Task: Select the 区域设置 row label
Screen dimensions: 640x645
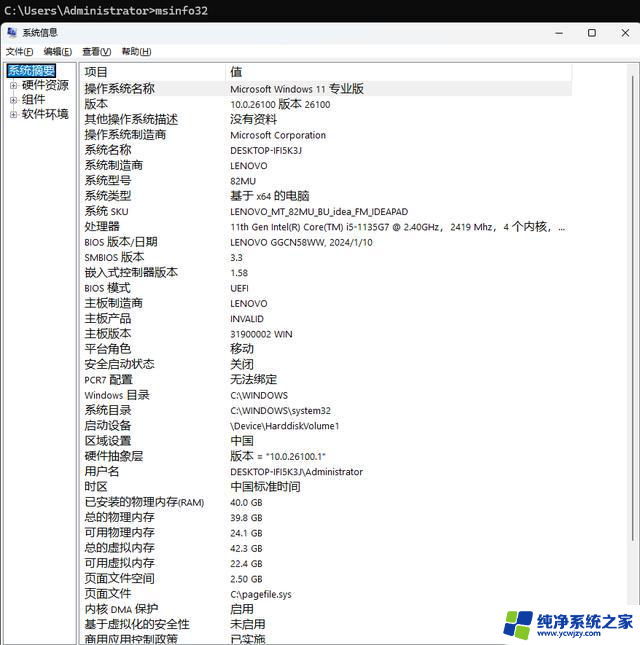Action: (108, 441)
